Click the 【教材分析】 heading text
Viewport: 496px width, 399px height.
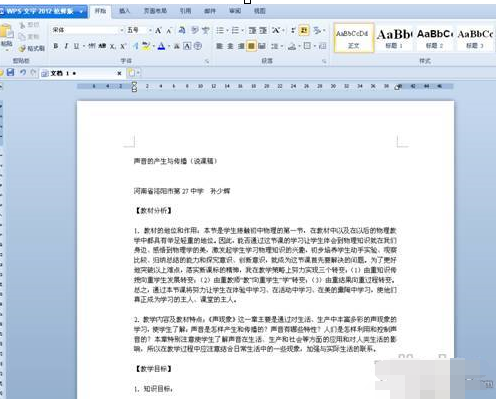coord(153,211)
